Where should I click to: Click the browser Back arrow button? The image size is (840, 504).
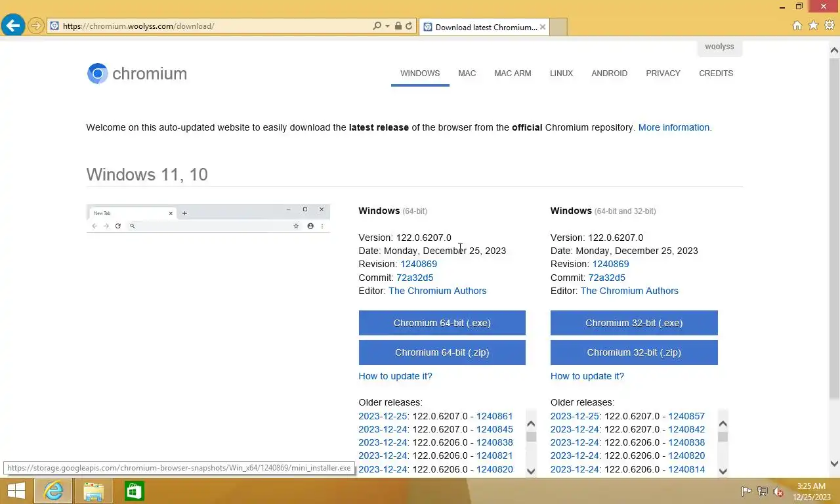click(x=12, y=26)
